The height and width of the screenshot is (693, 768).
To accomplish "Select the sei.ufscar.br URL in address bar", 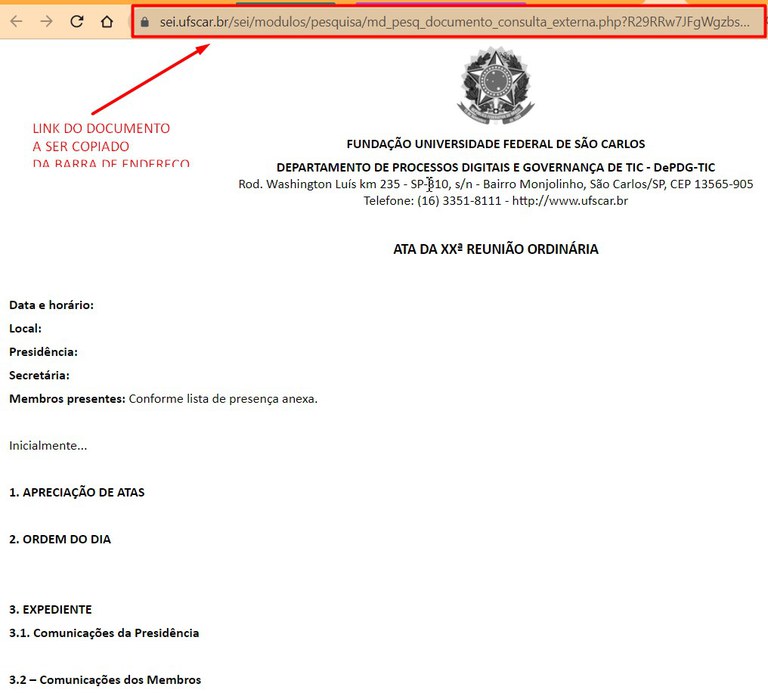I will coord(455,22).
